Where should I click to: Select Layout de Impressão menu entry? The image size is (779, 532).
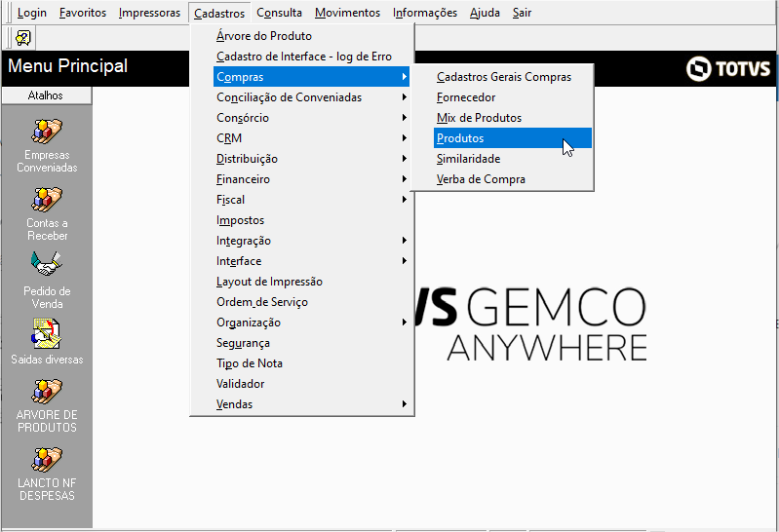(311, 282)
